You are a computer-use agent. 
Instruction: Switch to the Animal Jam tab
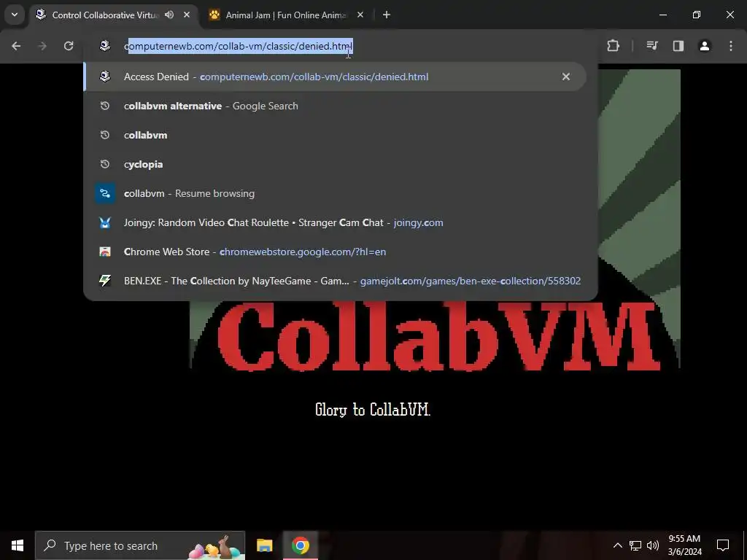point(286,15)
